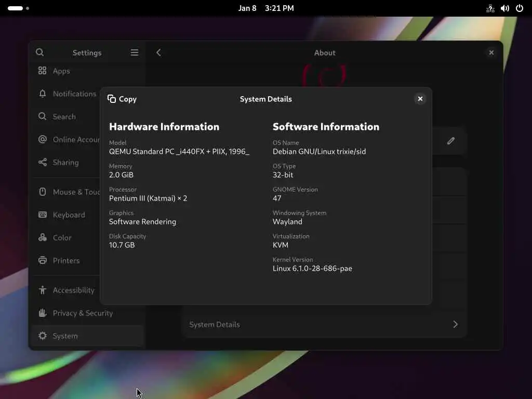Click the Search magnifier icon in sidebar list
Viewport: 532px width, 399px height.
[x=43, y=116]
